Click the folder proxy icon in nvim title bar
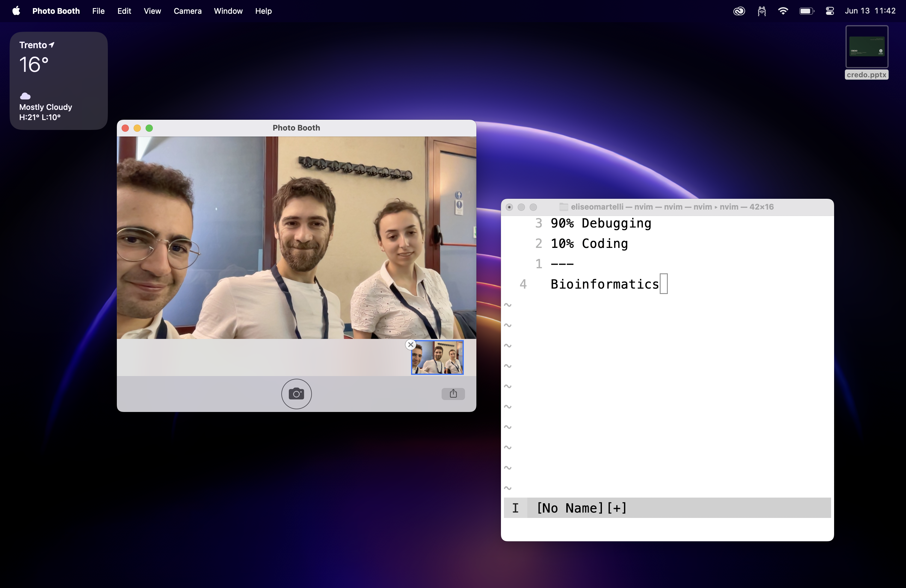906x588 pixels. point(564,207)
